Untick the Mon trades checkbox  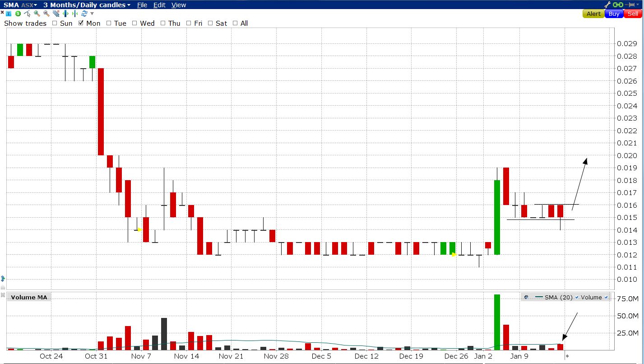pyautogui.click(x=81, y=23)
